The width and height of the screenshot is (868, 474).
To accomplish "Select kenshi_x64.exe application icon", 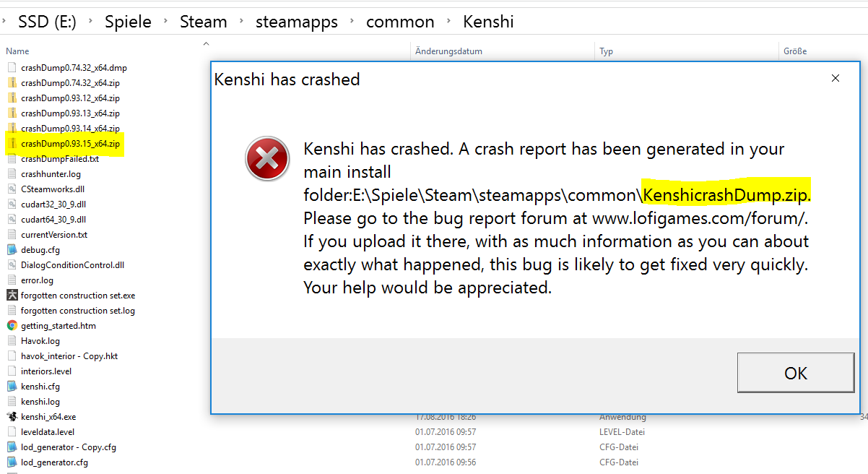I will pos(12,416).
